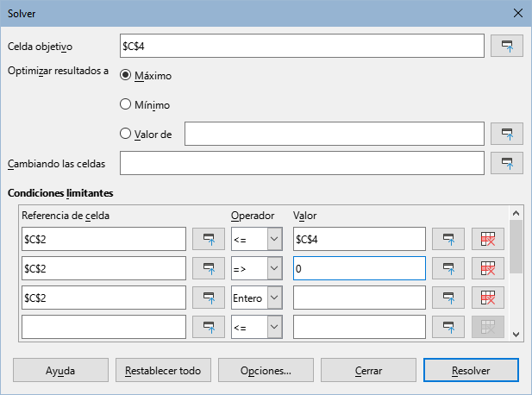Close the Solver dialog window
Screen dimensions: 532x395
(518, 13)
